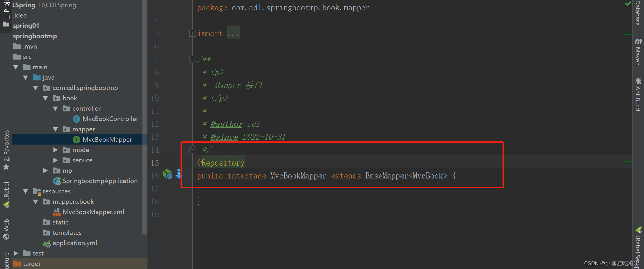The image size is (644, 269).
Task: Click the Spring Boot icon beside SpringbootmpApplication
Action: [57, 181]
